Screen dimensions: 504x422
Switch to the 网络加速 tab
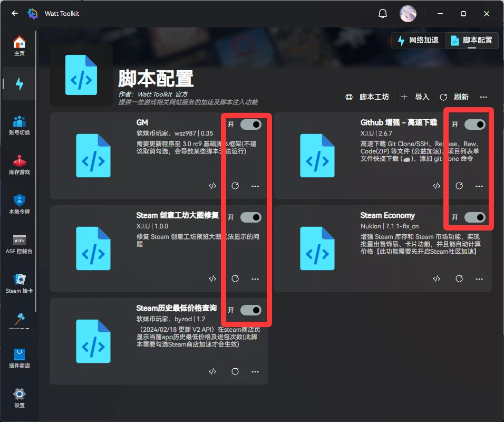(418, 40)
